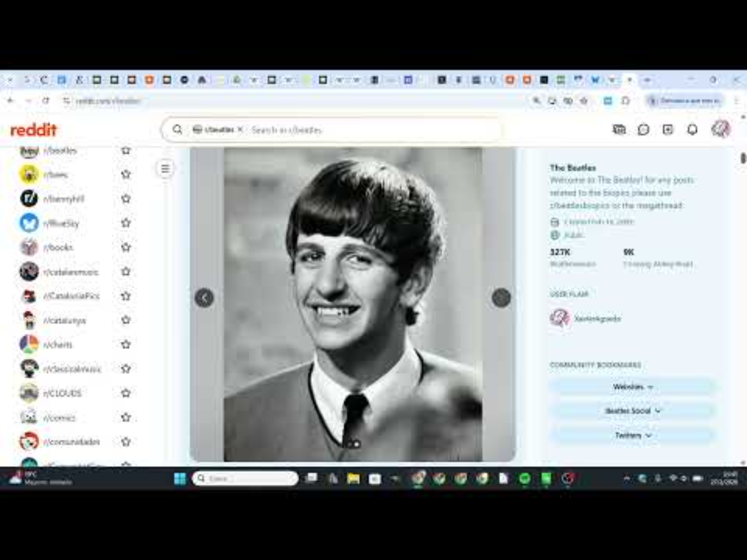Image resolution: width=747 pixels, height=560 pixels.
Task: Click the Create post plus icon
Action: coord(667,130)
